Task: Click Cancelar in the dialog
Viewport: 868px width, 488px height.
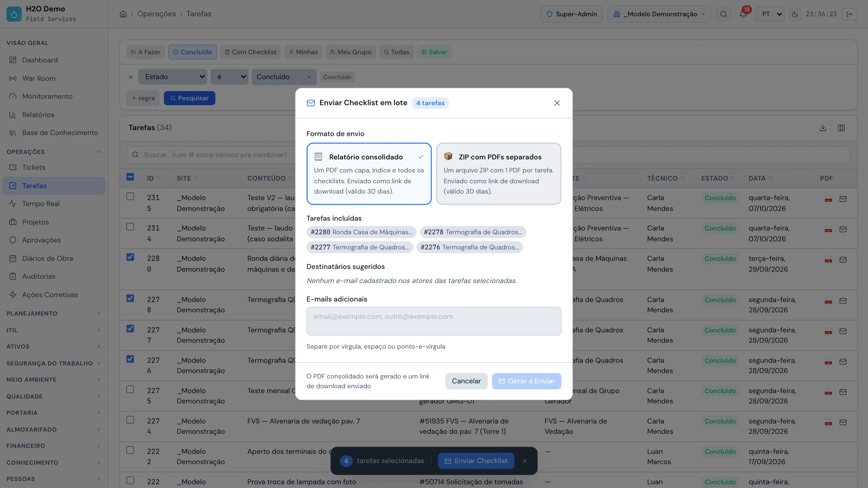Action: 466,381
